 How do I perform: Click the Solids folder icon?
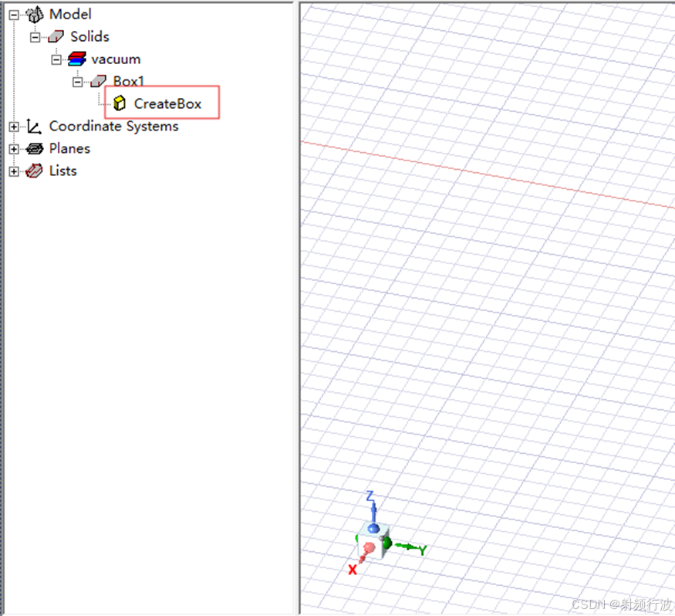(x=56, y=36)
